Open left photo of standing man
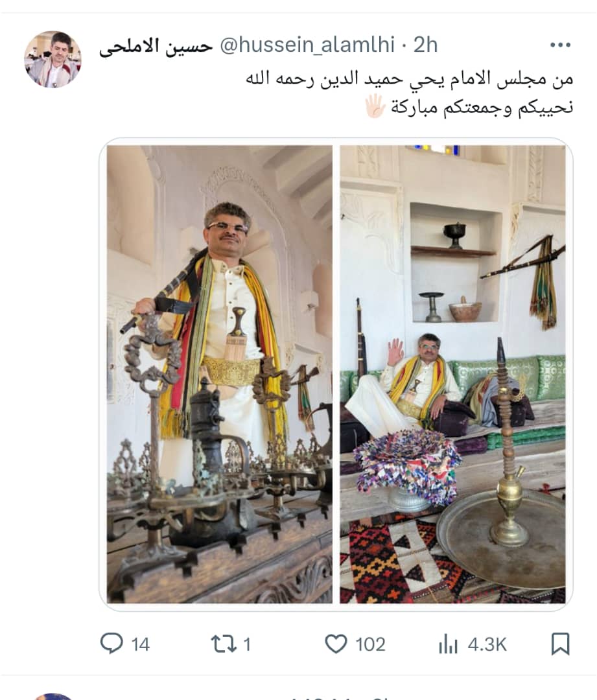 pos(220,374)
